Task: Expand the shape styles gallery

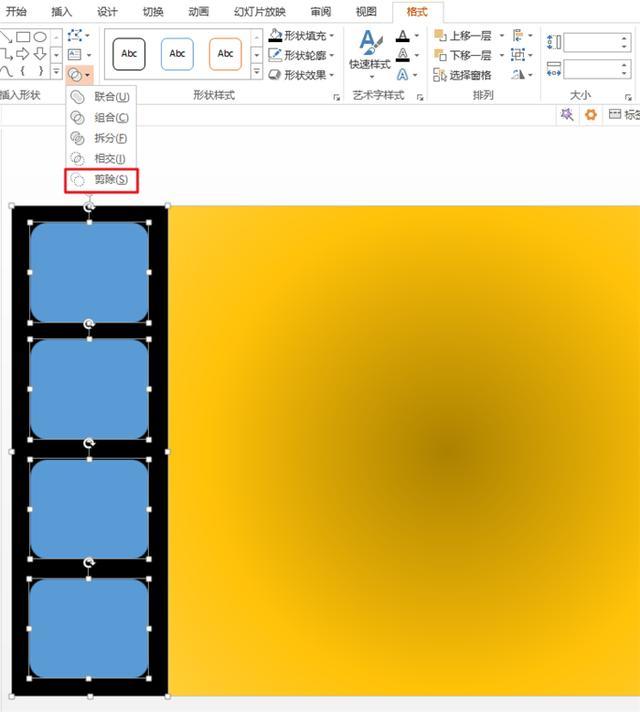Action: pos(257,72)
